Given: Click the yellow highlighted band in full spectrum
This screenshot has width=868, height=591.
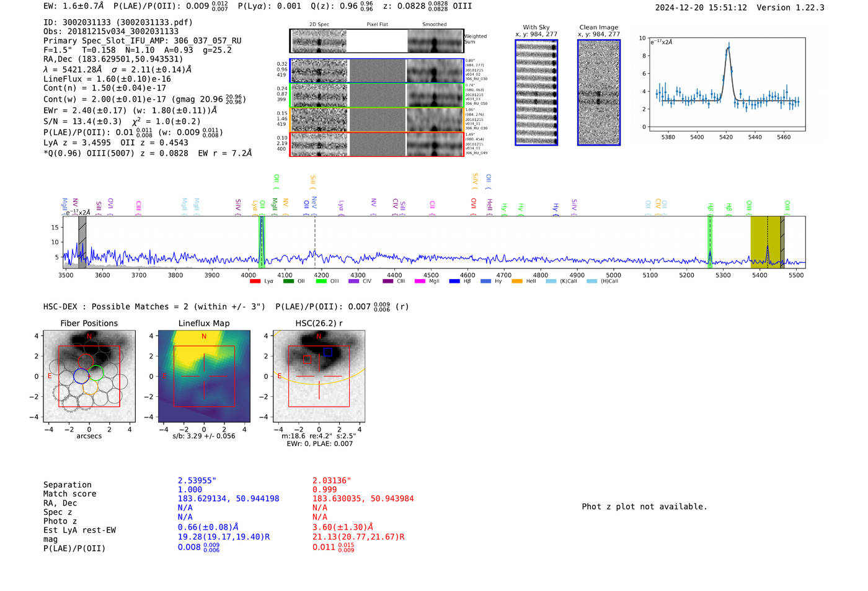Looking at the screenshot, I should 767,242.
